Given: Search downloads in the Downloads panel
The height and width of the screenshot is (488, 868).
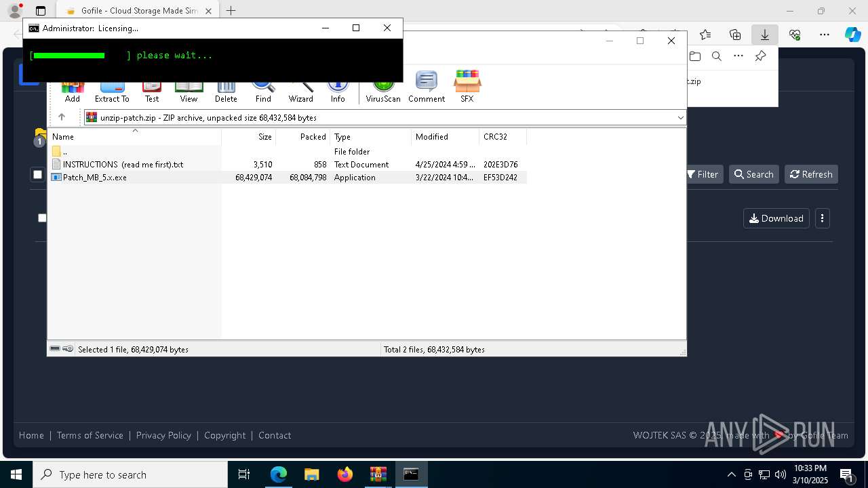Looking at the screenshot, I should click(x=717, y=56).
